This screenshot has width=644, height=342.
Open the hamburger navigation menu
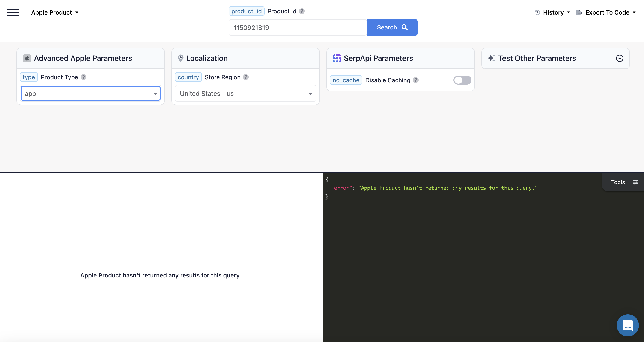[x=13, y=12]
